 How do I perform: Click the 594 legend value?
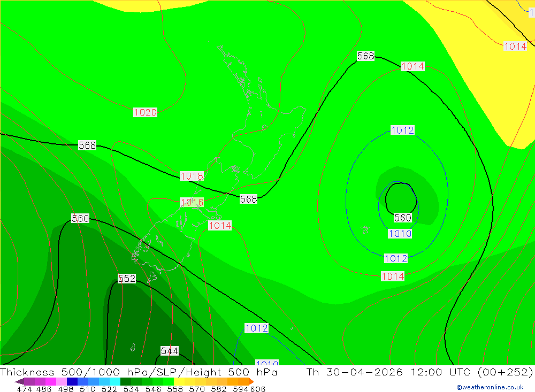(241, 389)
